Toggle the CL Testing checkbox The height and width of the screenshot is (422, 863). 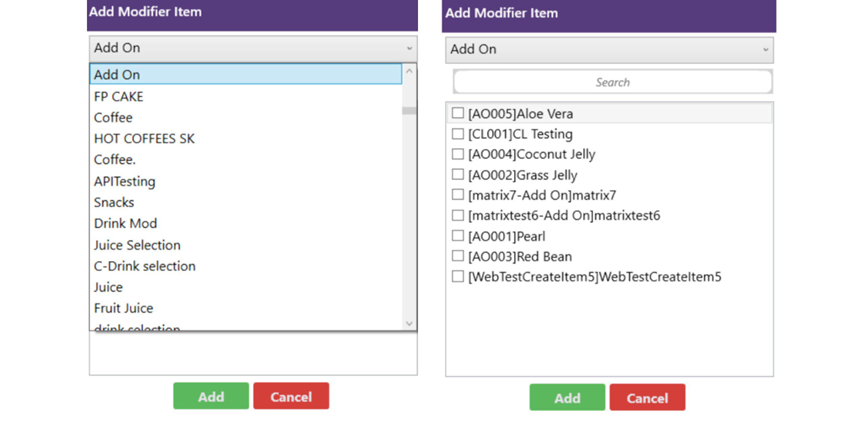(x=458, y=134)
